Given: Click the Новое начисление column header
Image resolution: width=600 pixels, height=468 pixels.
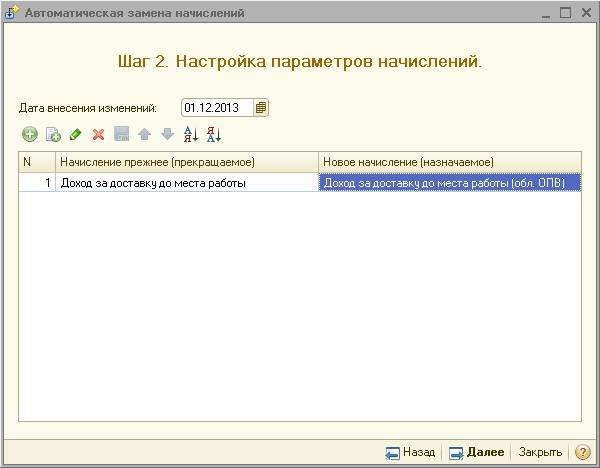Looking at the screenshot, I should tap(449, 162).
